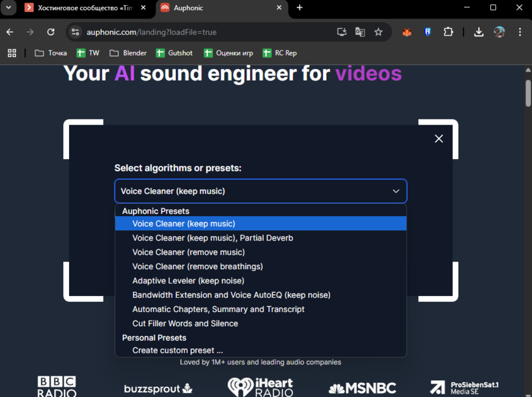Viewport: 532px width, 397px height.
Task: Click the iHeart Radio logo
Action: pos(261,387)
